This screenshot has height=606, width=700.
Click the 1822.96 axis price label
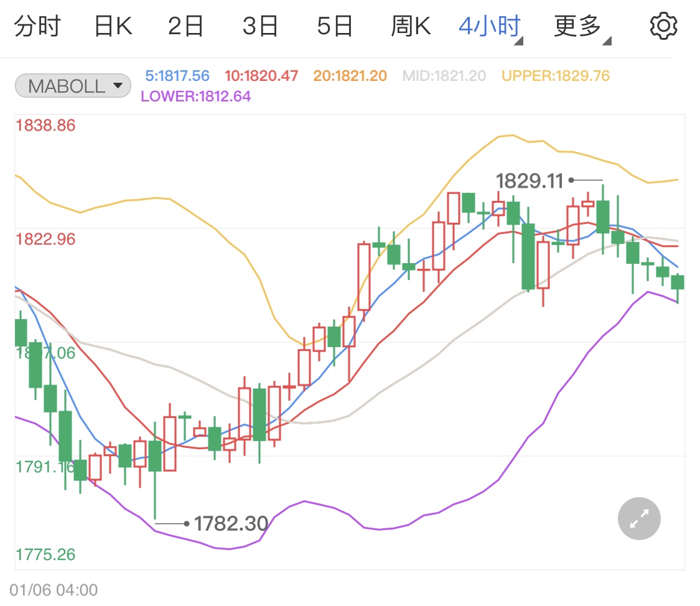(x=45, y=239)
